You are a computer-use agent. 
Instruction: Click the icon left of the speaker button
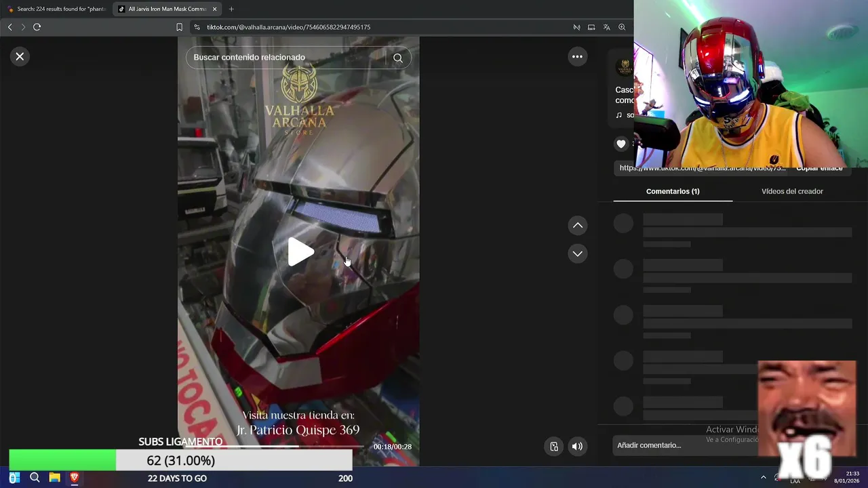click(554, 446)
